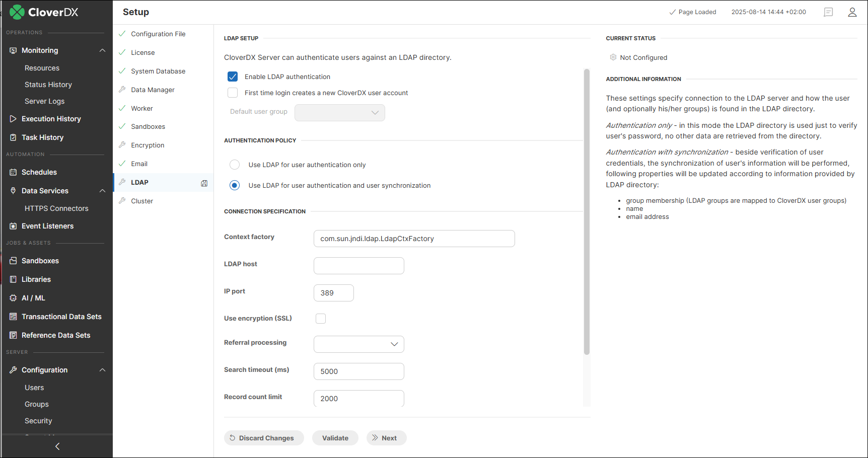
Task: Select 'Use LDAP for user authentication only'
Action: tap(234, 165)
